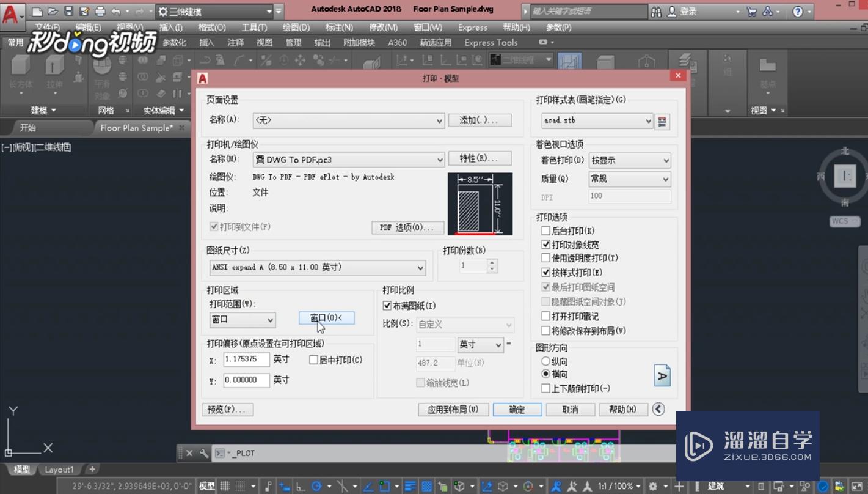Enable the 后台打印 checkbox
The width and height of the screenshot is (868, 494).
click(x=546, y=231)
